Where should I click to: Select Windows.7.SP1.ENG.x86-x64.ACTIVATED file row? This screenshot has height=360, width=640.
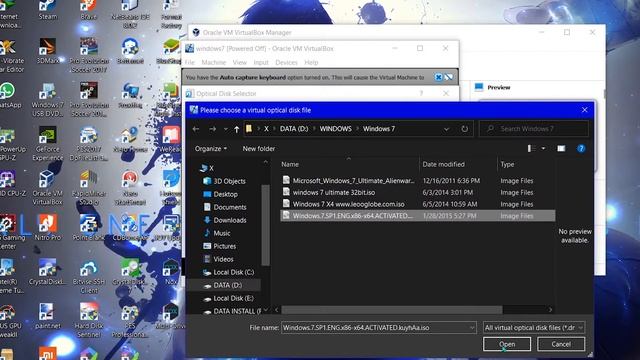click(x=418, y=216)
